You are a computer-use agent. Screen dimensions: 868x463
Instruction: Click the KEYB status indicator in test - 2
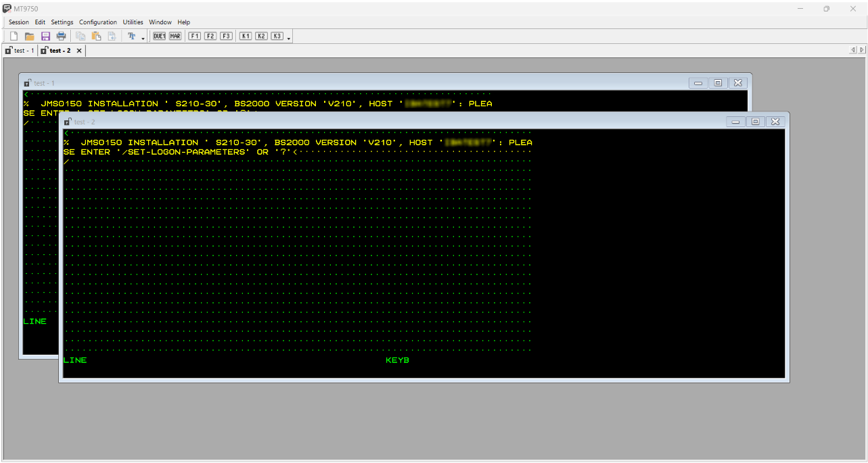click(x=398, y=360)
